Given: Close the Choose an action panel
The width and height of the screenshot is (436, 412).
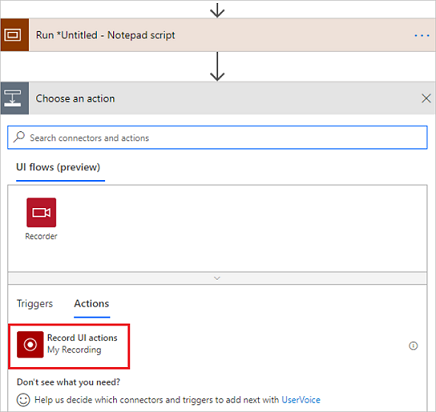Looking at the screenshot, I should pyautogui.click(x=426, y=98).
